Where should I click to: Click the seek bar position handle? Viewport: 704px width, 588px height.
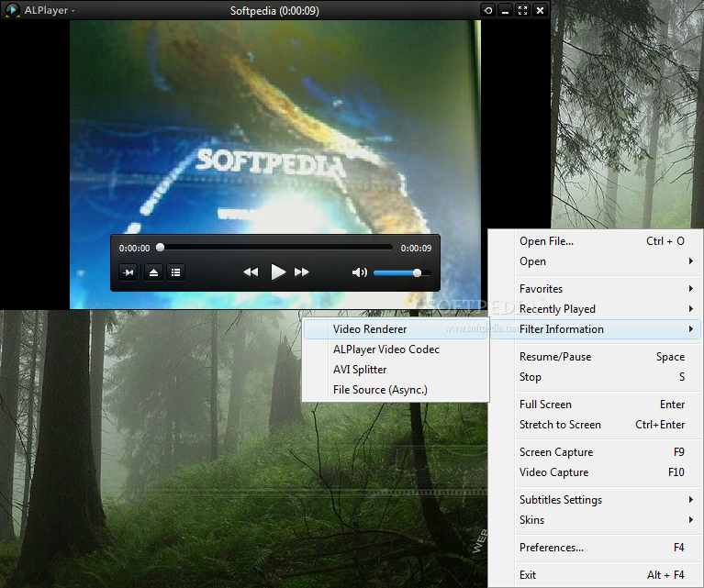tap(161, 248)
